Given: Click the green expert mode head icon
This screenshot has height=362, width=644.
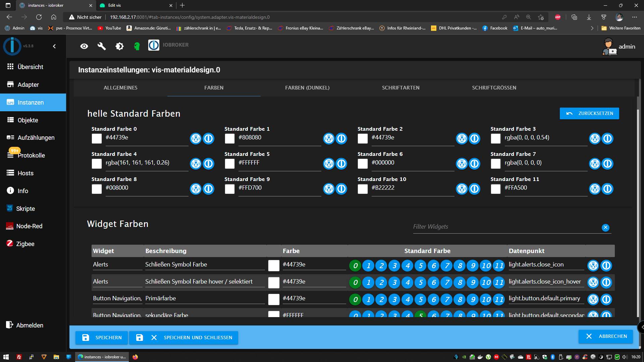Looking at the screenshot, I should coord(137,46).
